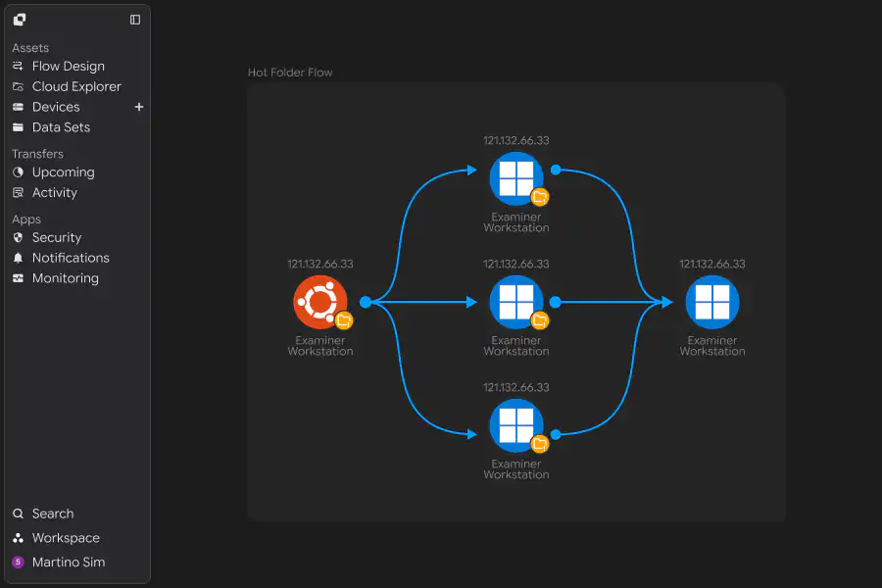Click the output connector of bottom Windows node

tap(556, 434)
